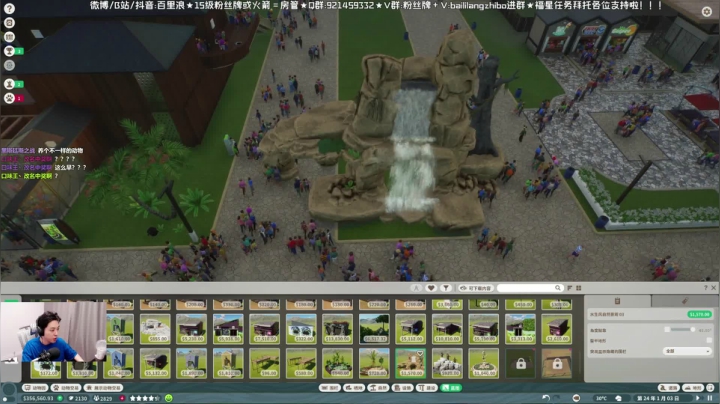Screen dimensions: 720x404
Task: Click the play speed arrow
Action: [698, 398]
